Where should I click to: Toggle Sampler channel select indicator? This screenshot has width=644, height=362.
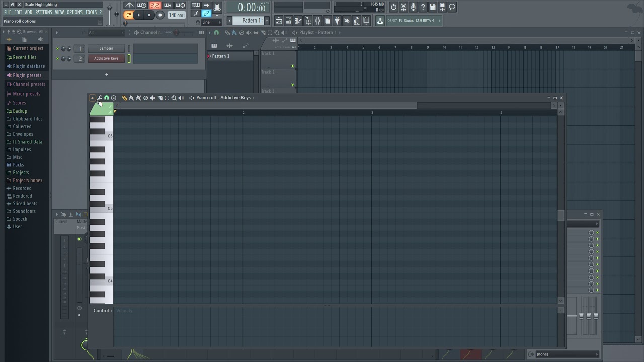(x=129, y=49)
